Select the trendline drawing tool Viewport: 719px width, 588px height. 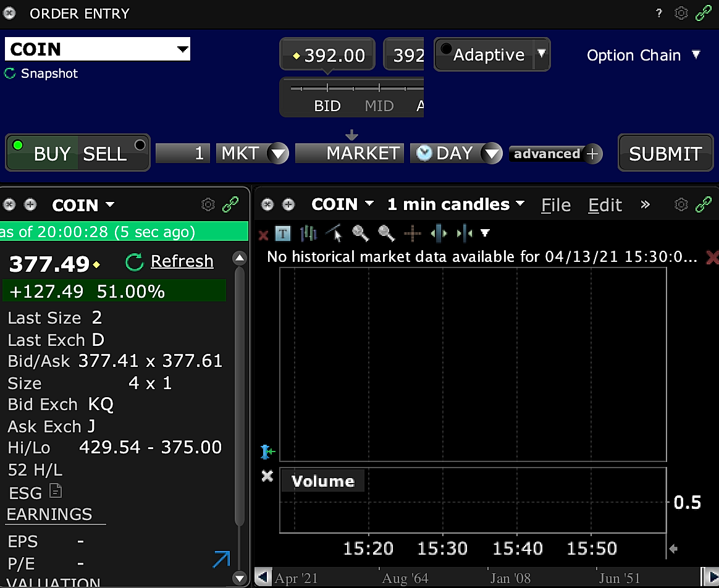[334, 233]
